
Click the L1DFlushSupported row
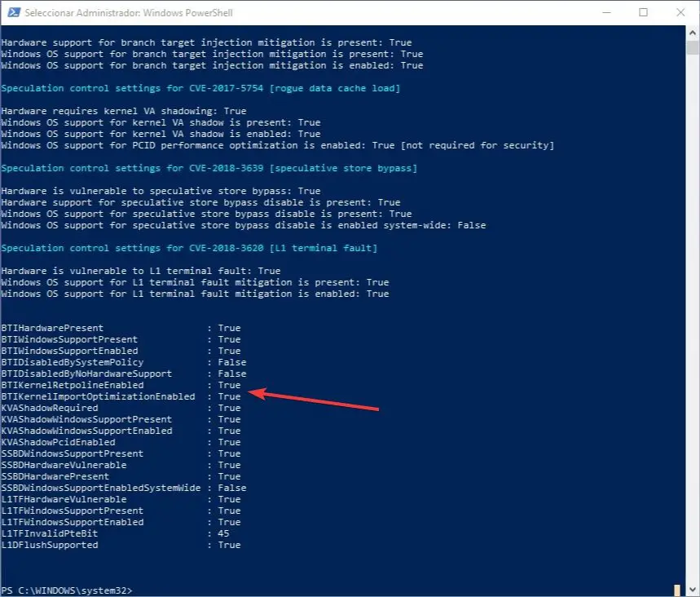[121, 545]
